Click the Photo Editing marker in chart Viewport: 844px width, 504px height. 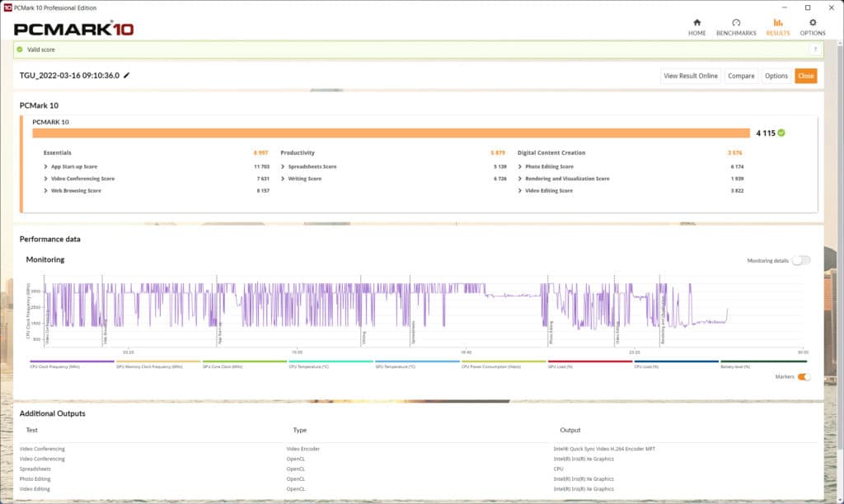click(551, 333)
